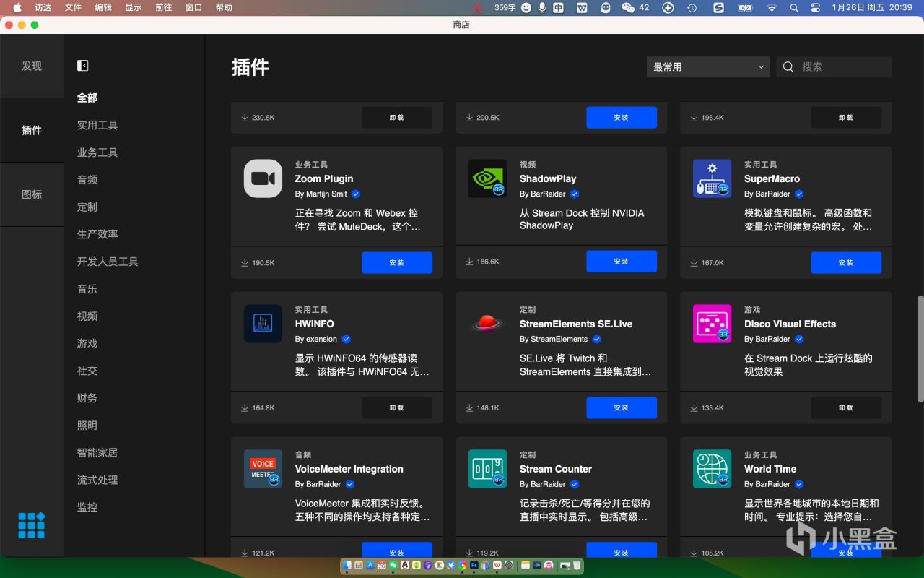Viewport: 924px width, 578px height.
Task: Open the Stream Counter title
Action: click(556, 469)
